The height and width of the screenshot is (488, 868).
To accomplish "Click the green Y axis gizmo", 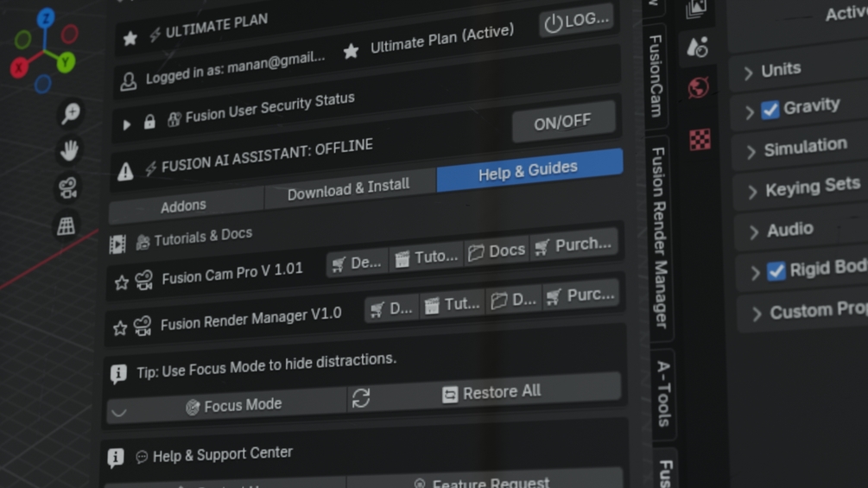I will tap(66, 61).
